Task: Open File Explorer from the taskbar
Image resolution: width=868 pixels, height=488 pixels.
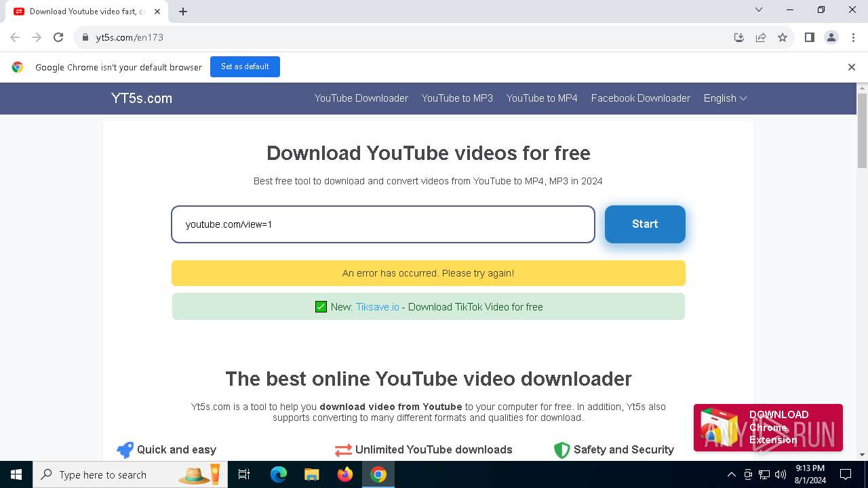Action: [311, 474]
